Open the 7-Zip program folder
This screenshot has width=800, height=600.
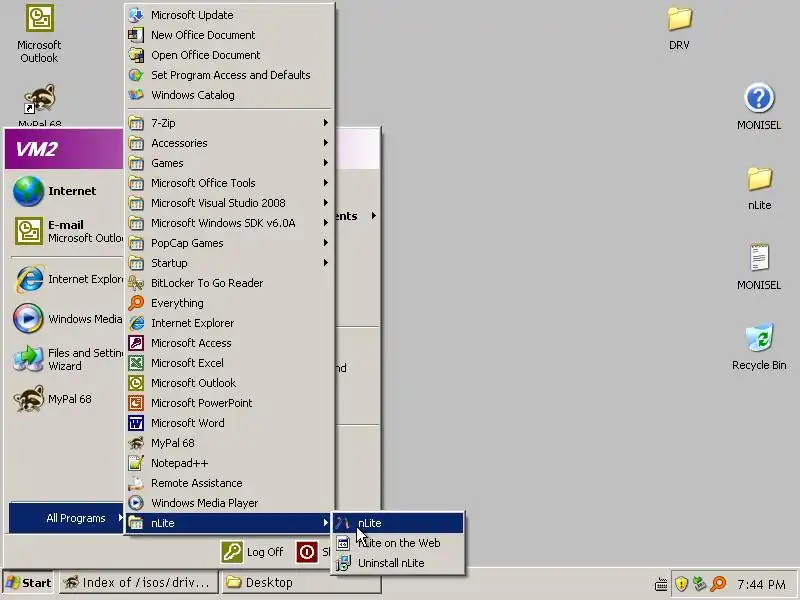[x=229, y=122]
